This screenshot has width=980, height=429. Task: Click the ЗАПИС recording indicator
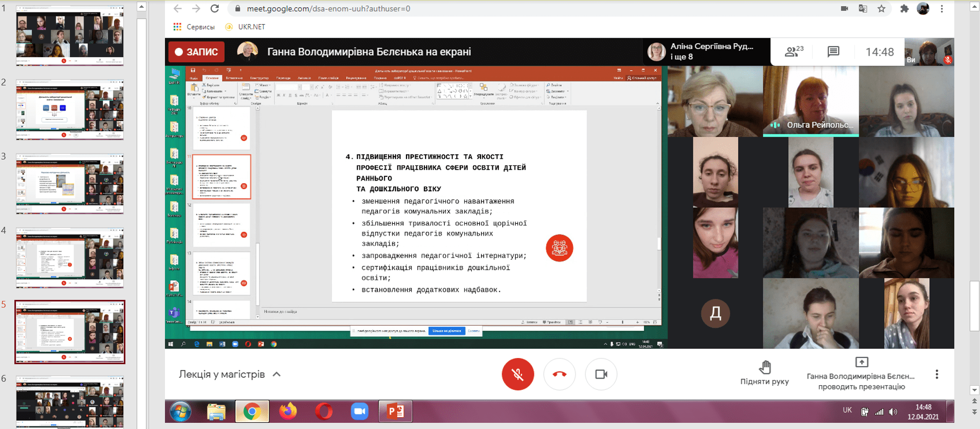(x=197, y=52)
